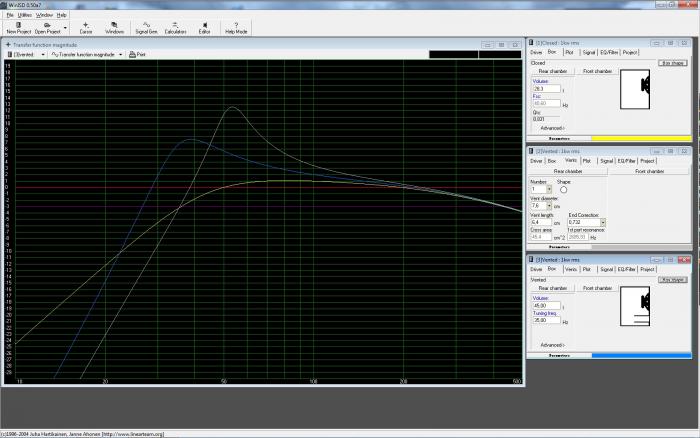Click the Tuning freq. input field
This screenshot has height=438, width=700.
[x=545, y=320]
